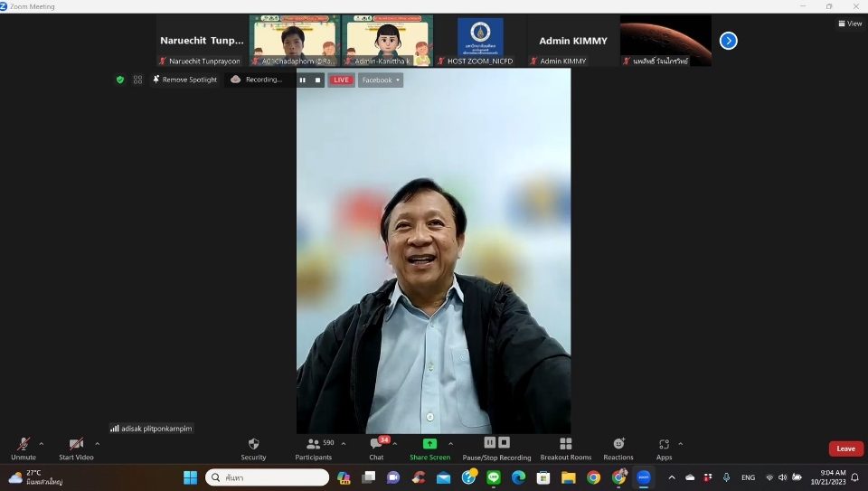Screen dimensions: 868x491
Task: Open the notification bell in taskbar
Action: point(855,477)
